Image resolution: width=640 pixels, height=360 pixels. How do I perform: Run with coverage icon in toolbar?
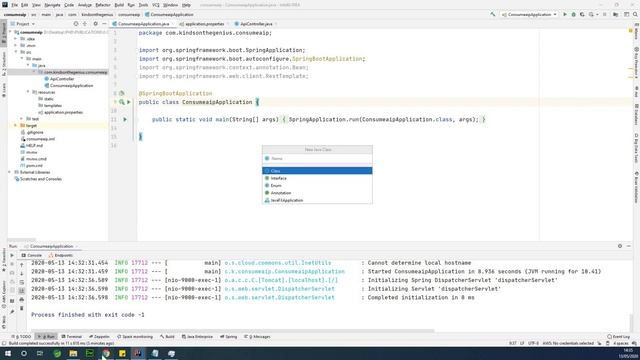point(582,14)
